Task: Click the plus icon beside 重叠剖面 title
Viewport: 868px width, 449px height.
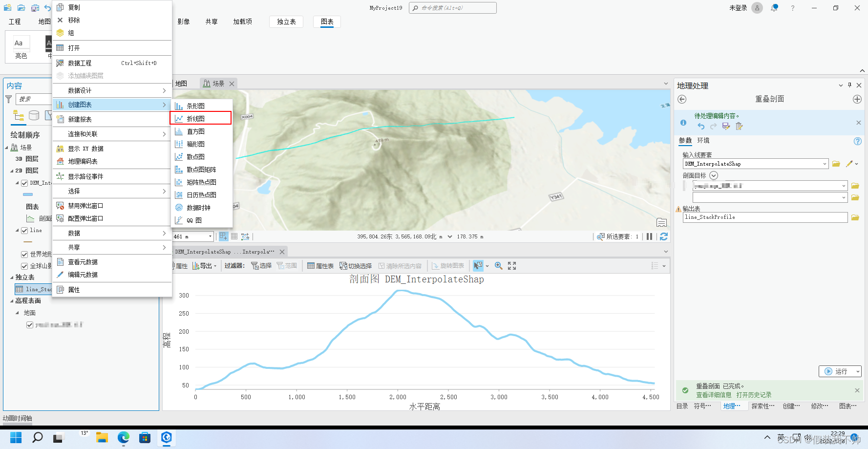Action: [x=857, y=99]
